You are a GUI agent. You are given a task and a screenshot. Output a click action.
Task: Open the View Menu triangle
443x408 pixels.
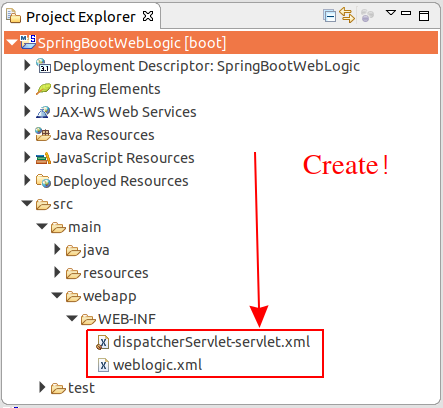tap(390, 13)
